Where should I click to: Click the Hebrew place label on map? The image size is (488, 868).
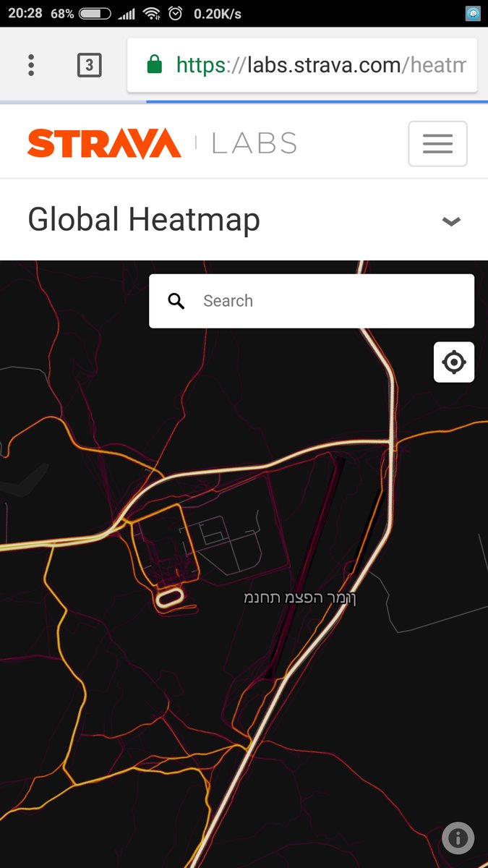coord(299,598)
